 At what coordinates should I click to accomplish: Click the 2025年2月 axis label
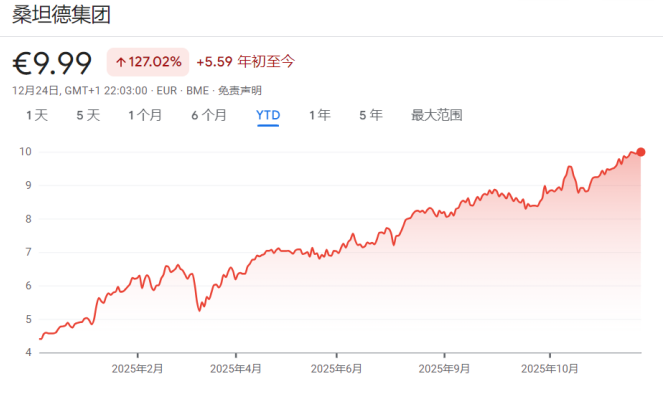[137, 369]
